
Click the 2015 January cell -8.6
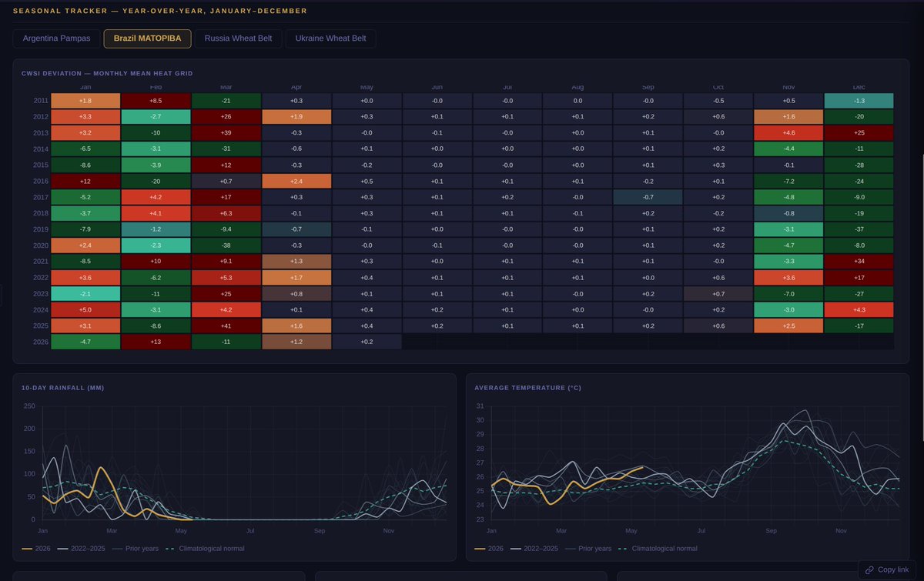(85, 165)
